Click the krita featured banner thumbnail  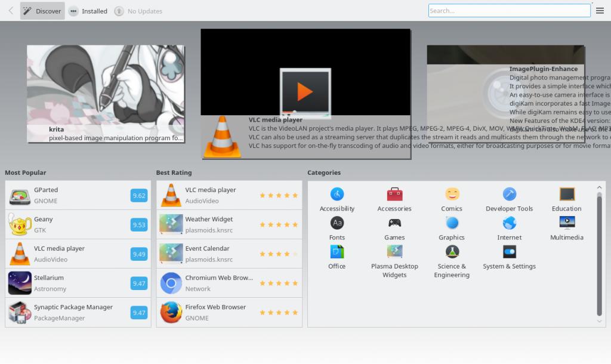coord(106,94)
